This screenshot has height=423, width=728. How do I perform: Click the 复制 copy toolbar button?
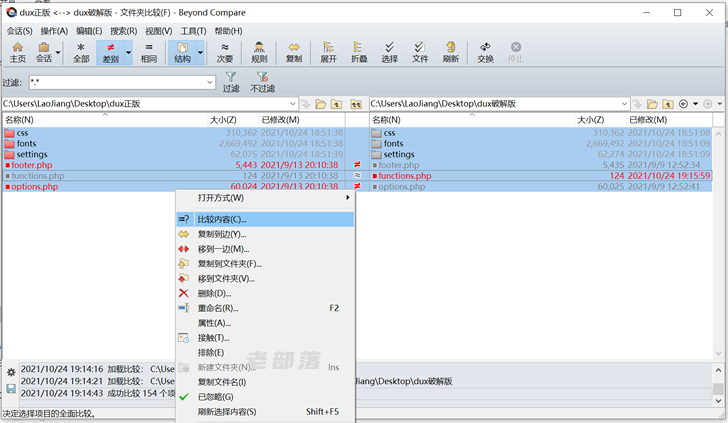pyautogui.click(x=294, y=52)
